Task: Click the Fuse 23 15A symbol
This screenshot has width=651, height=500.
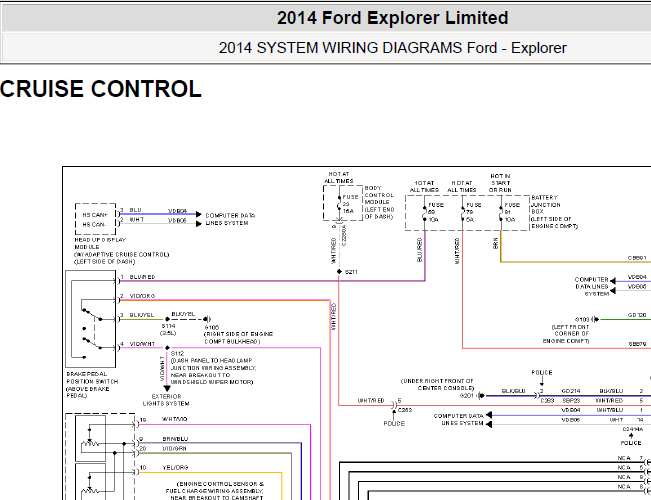Action: pyautogui.click(x=340, y=204)
